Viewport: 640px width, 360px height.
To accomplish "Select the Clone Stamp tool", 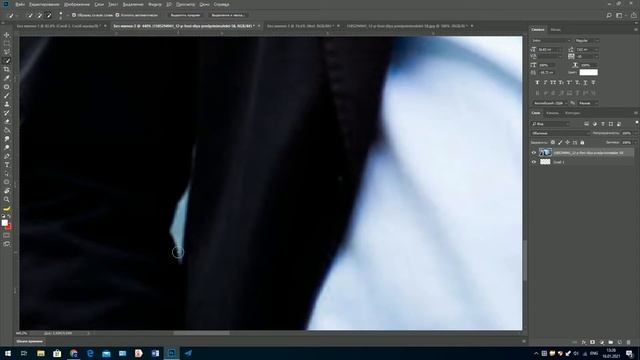I will click(x=7, y=104).
